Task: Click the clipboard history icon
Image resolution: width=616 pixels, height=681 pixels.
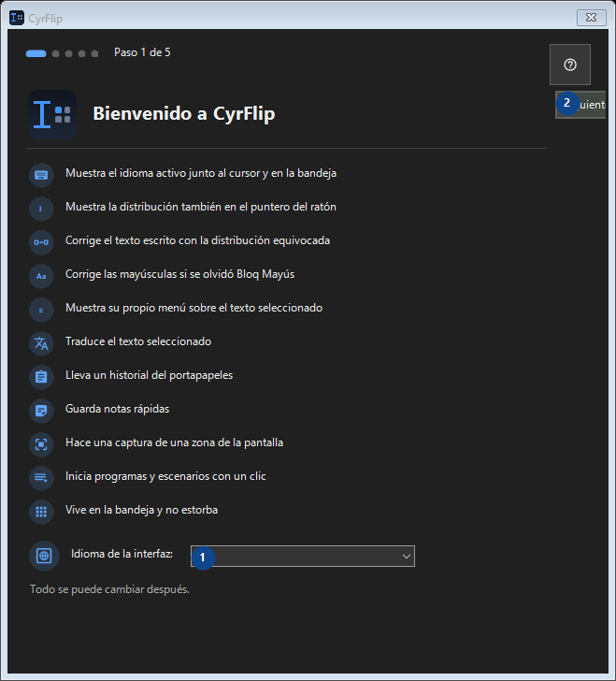Action: tap(41, 377)
